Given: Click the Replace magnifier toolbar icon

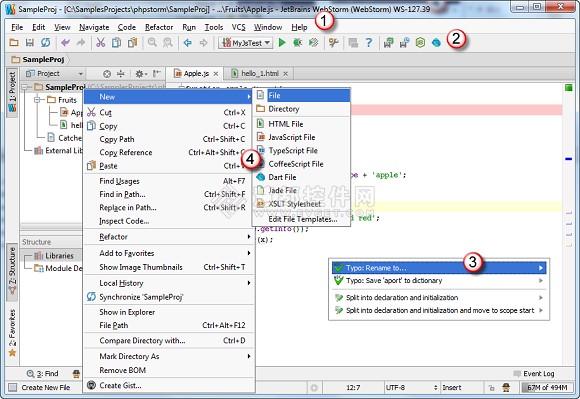Looking at the screenshot, I should tap(168, 43).
